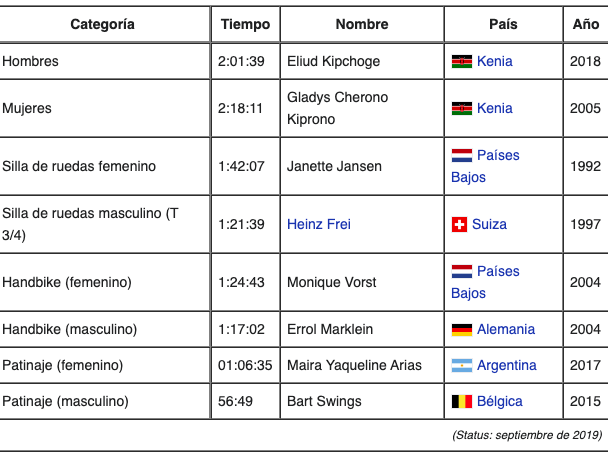Click the Germany flag icon

click(x=461, y=329)
